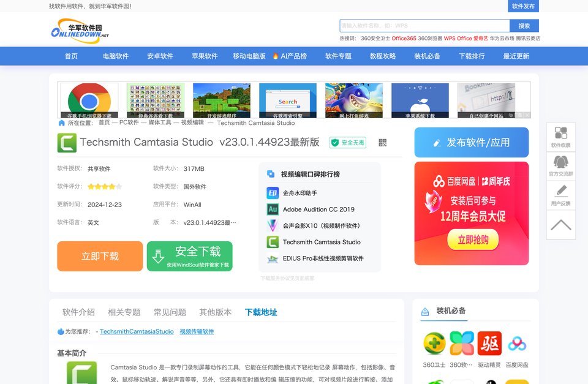This screenshot has width=588, height=384.
Task: Click the Camtasia Studio icon next to the title
Action: 67,143
